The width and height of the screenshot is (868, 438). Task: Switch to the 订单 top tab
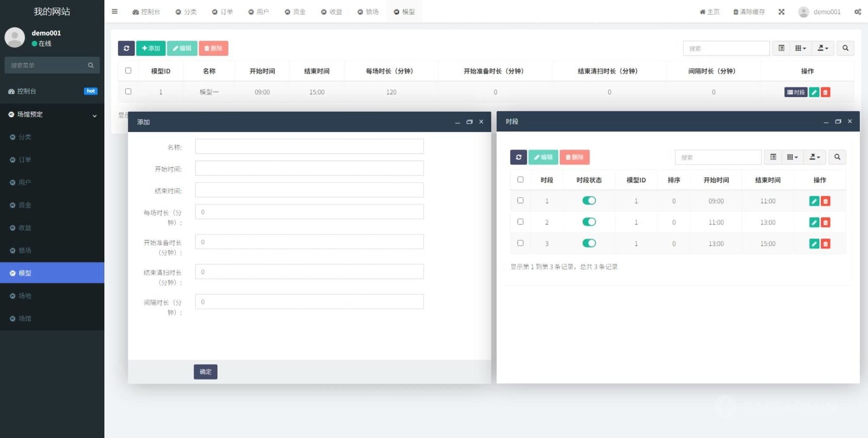(x=222, y=12)
